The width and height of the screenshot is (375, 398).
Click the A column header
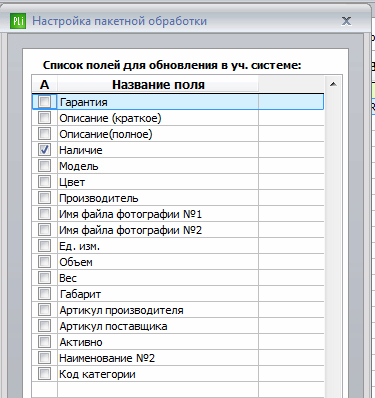pyautogui.click(x=45, y=84)
